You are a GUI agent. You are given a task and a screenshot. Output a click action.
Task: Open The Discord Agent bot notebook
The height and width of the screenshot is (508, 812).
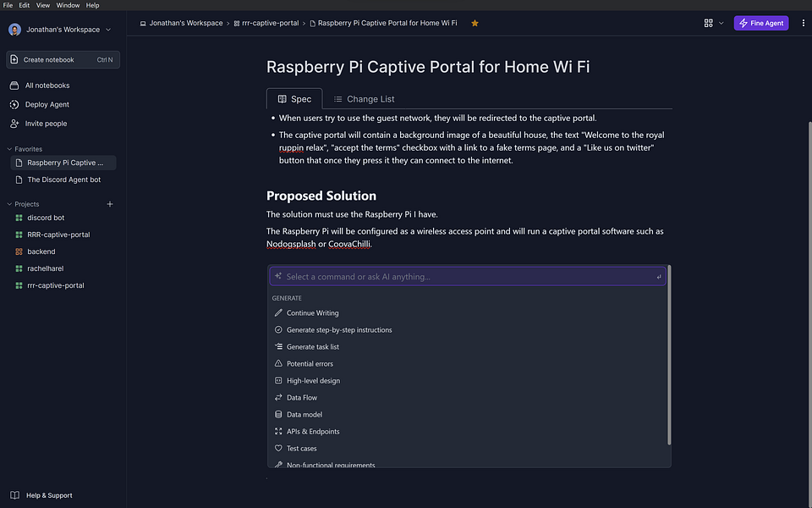coord(63,179)
